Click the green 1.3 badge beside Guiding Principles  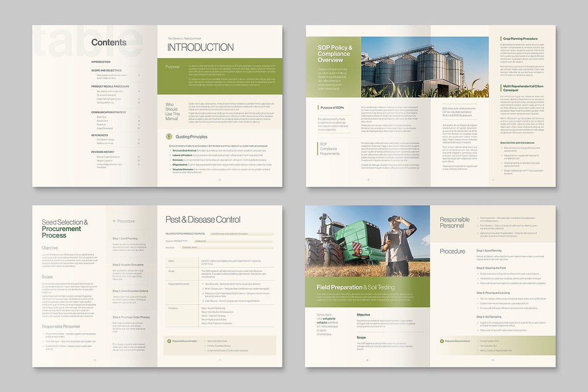tap(169, 137)
